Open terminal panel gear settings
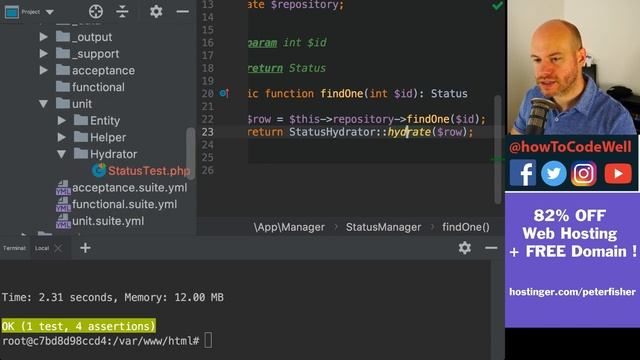 464,248
